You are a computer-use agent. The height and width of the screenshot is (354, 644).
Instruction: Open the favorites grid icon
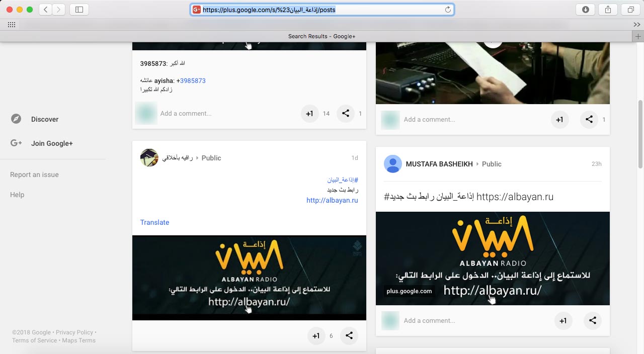point(12,25)
